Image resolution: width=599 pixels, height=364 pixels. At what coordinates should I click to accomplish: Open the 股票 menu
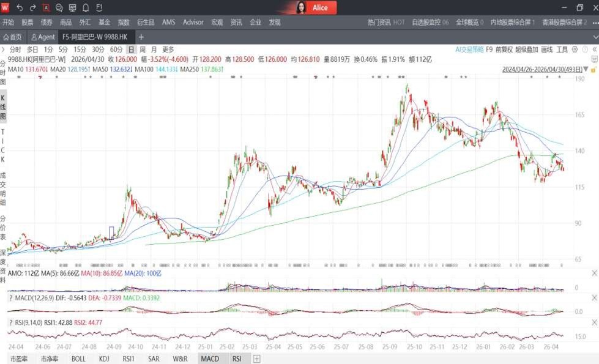27,22
